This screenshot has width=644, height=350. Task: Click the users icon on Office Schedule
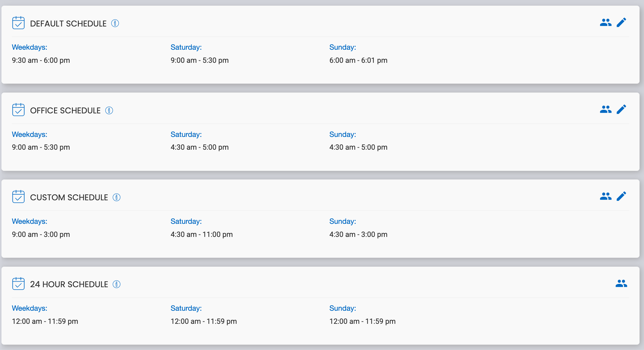(606, 109)
